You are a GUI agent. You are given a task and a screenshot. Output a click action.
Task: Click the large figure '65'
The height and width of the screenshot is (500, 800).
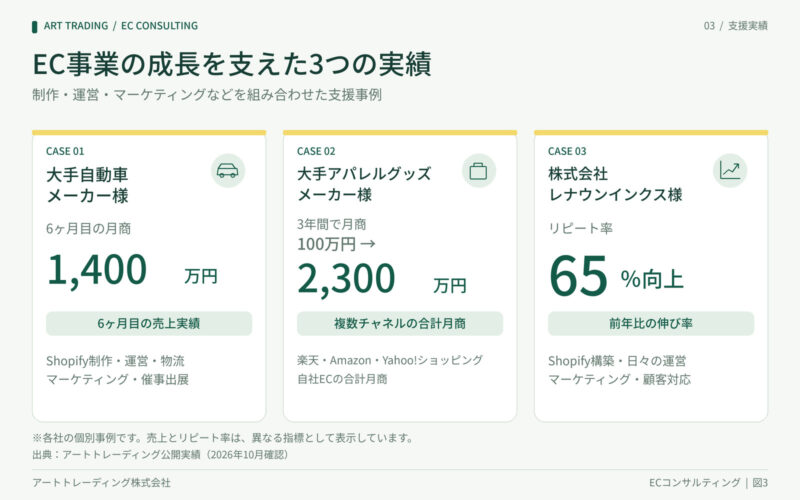pyautogui.click(x=579, y=276)
